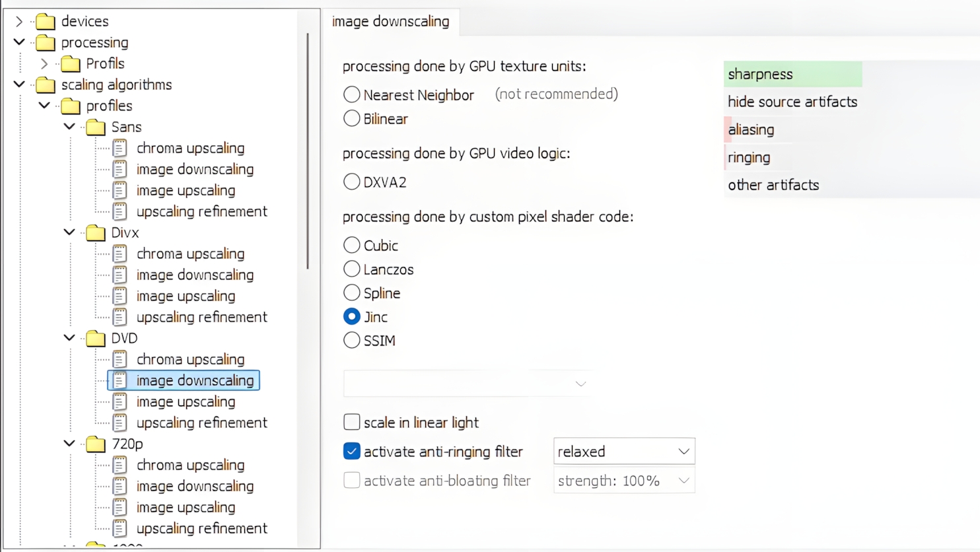This screenshot has width=980, height=552.
Task: Click the tree panel vertical scrollbar
Action: (x=308, y=152)
